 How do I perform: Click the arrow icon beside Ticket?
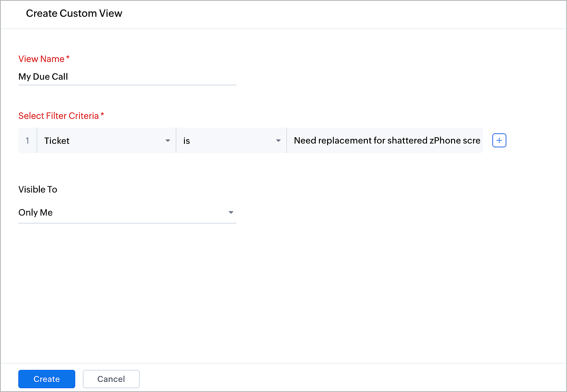168,141
